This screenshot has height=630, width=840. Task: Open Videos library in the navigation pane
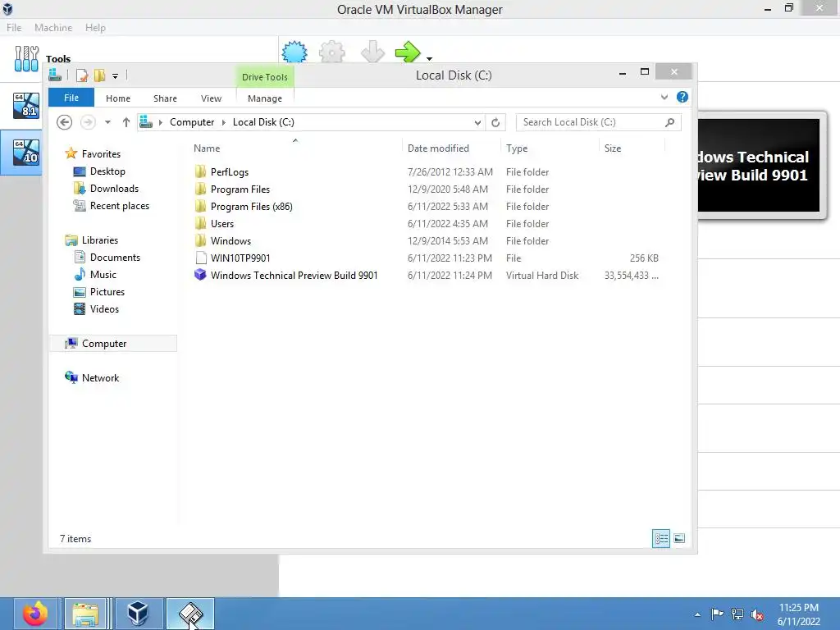coord(104,309)
